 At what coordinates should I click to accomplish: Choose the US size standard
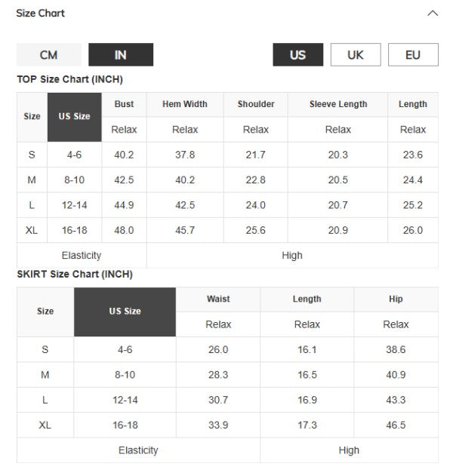tap(297, 55)
